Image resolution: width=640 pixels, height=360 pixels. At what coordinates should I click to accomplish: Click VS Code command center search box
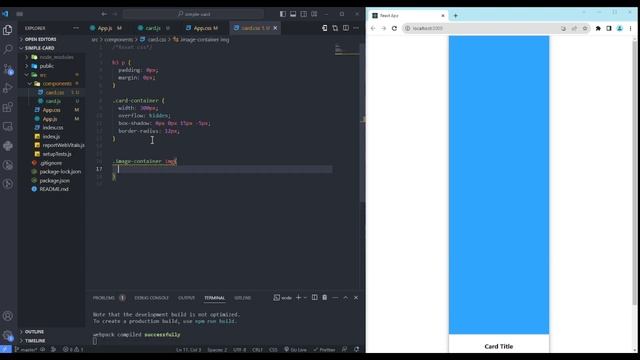click(x=193, y=14)
